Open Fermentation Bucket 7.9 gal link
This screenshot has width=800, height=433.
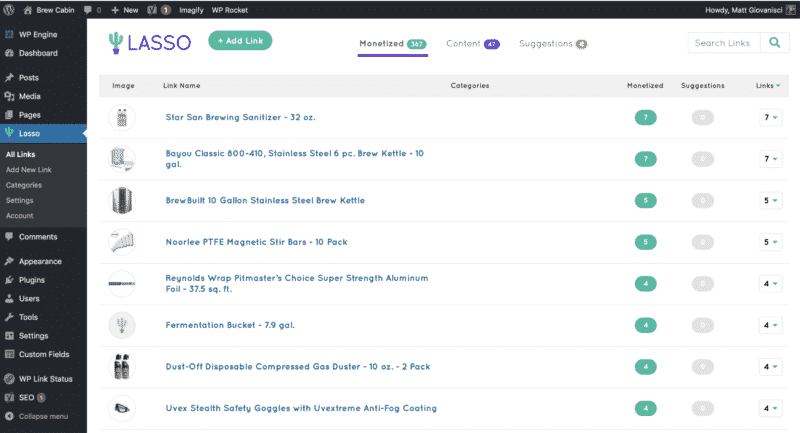point(230,325)
